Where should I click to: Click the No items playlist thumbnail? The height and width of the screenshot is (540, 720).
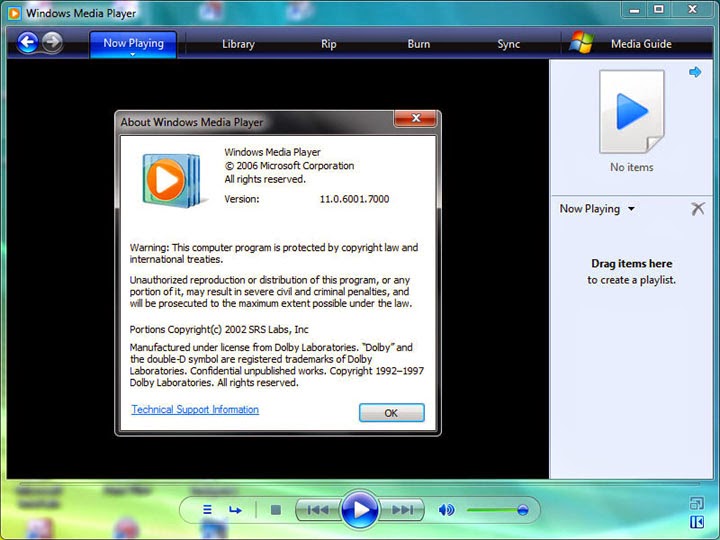(632, 112)
